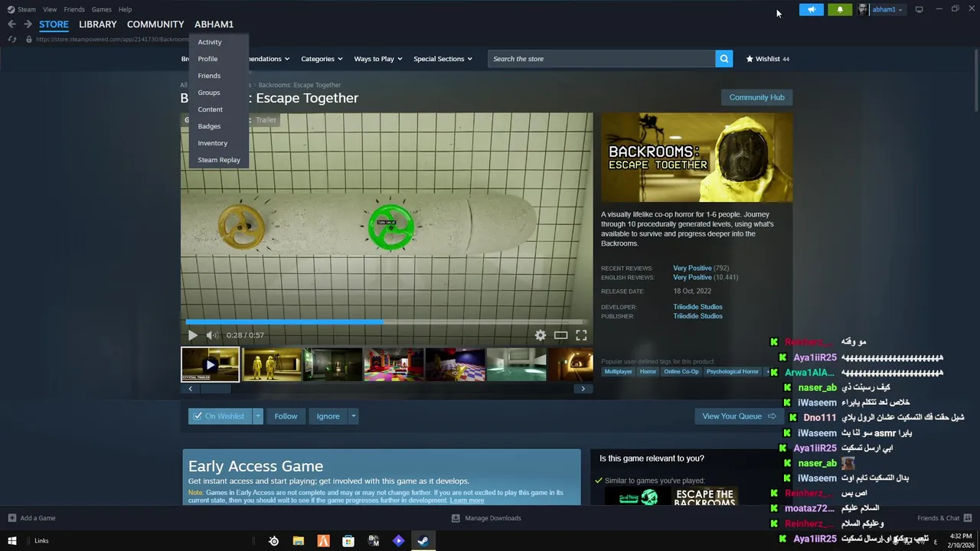Click the Psychological Horror tag
Image resolution: width=980 pixels, height=551 pixels.
point(732,372)
